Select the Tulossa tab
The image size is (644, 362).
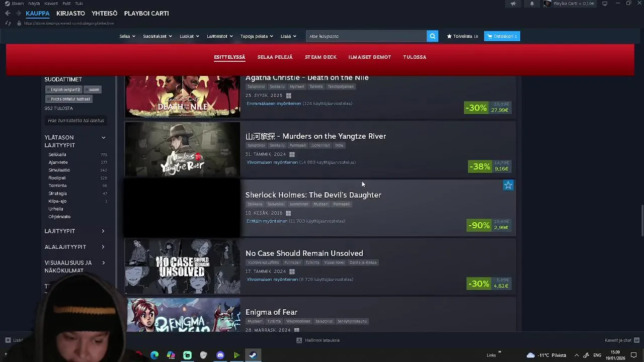415,57
